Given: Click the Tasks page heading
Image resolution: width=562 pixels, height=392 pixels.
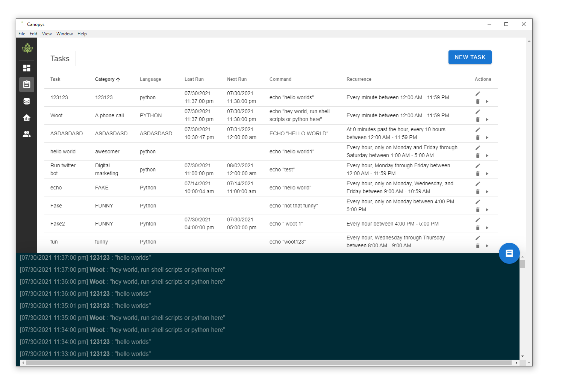Looking at the screenshot, I should point(60,59).
